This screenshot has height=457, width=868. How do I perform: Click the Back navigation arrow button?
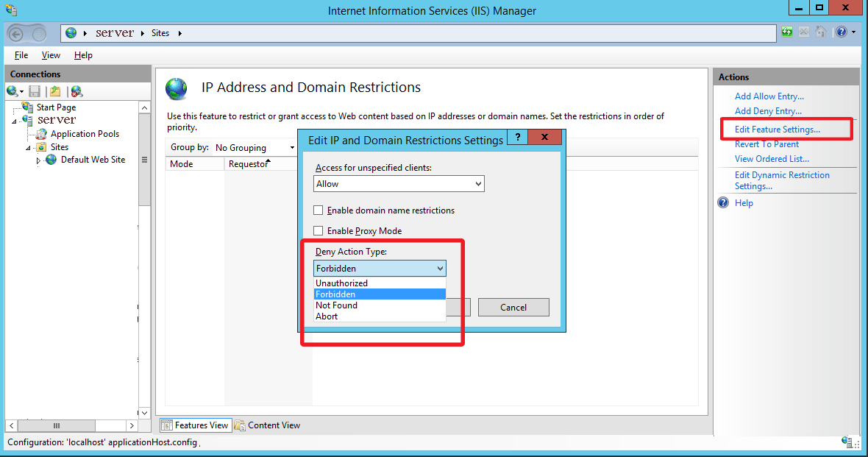coord(16,35)
